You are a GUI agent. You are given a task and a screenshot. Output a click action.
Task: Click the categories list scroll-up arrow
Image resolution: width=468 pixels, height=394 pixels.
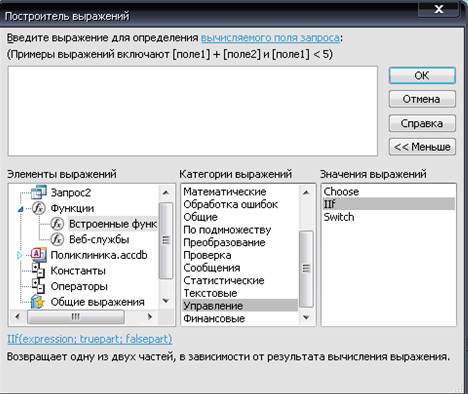[306, 193]
